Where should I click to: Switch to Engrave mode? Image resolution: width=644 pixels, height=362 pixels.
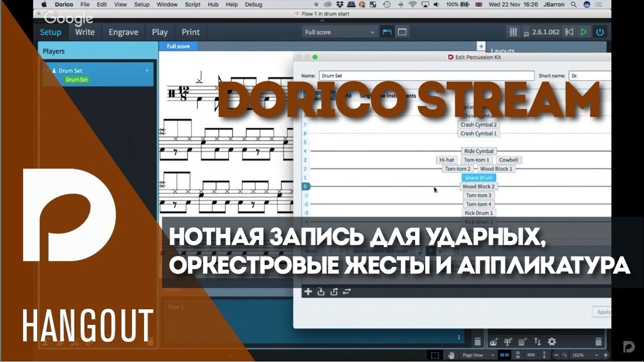(123, 32)
